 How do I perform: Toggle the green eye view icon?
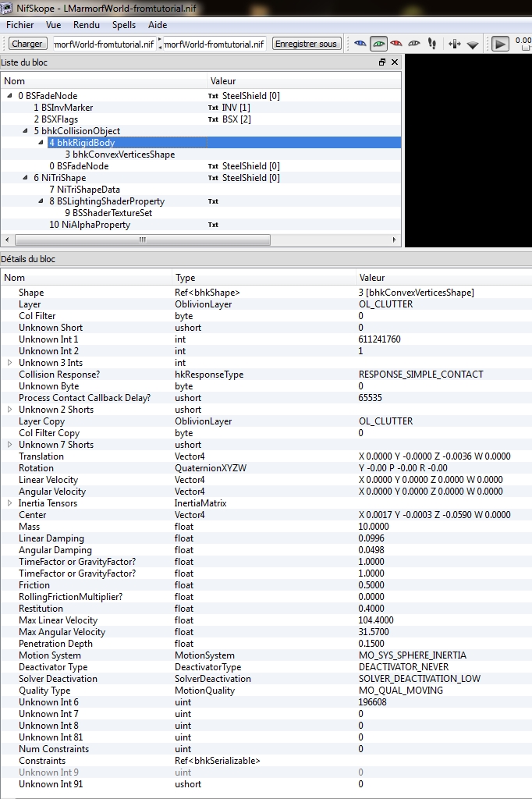pos(378,44)
